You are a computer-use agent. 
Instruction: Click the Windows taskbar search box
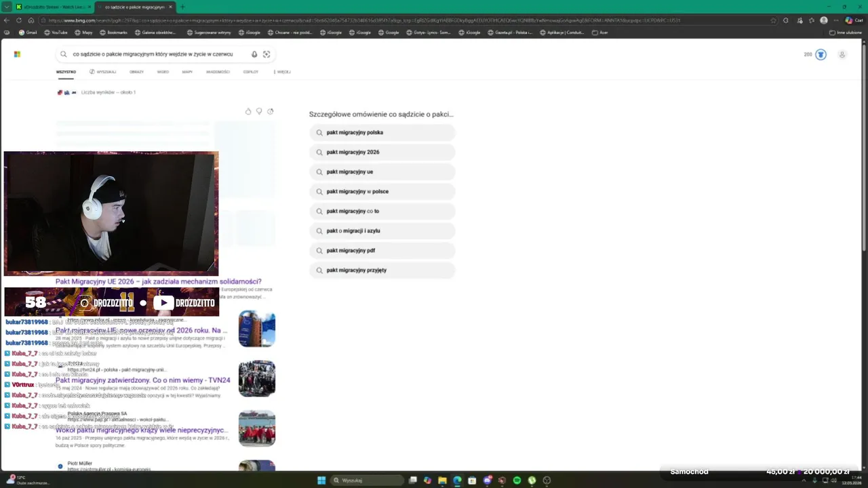tap(366, 481)
